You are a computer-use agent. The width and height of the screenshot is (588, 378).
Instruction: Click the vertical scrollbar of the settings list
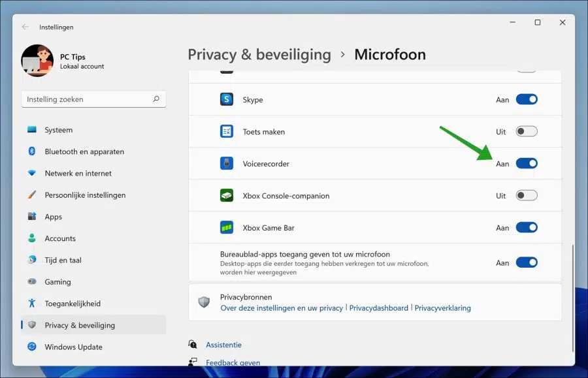pyautogui.click(x=572, y=298)
